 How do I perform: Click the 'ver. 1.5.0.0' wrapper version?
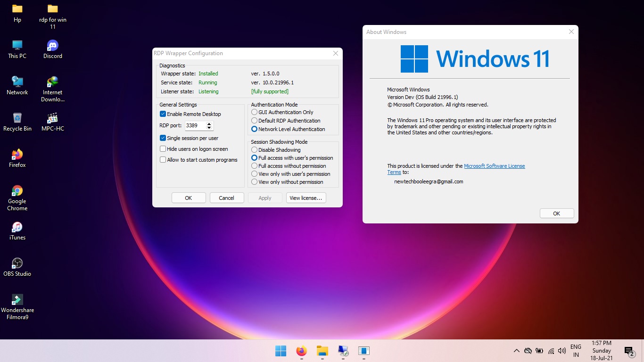click(x=265, y=74)
